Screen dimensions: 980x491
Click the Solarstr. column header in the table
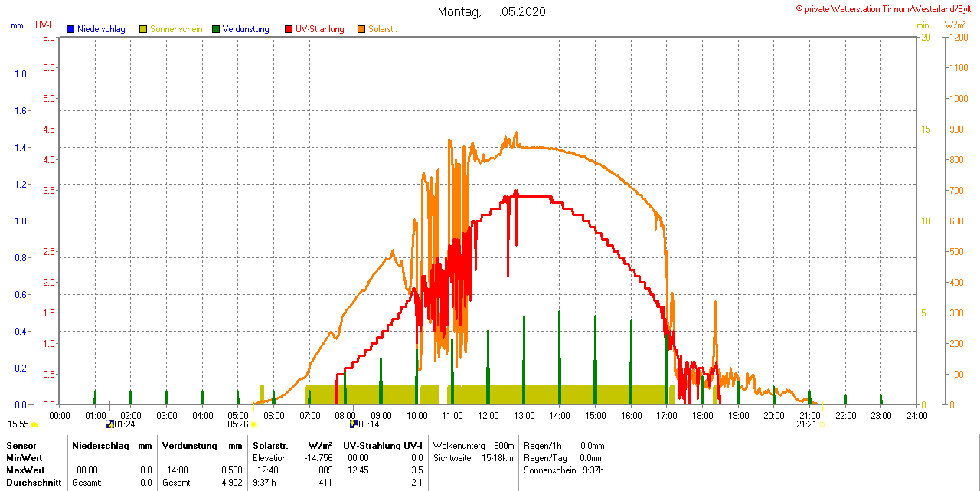click(x=270, y=445)
